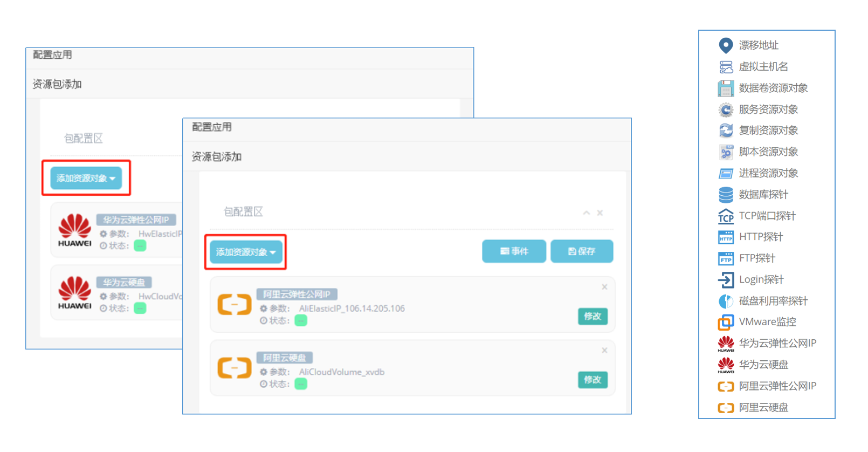The image size is (868, 452).
Task: Click green status indicator of AliCloudVolume_xvdb
Action: point(301,384)
